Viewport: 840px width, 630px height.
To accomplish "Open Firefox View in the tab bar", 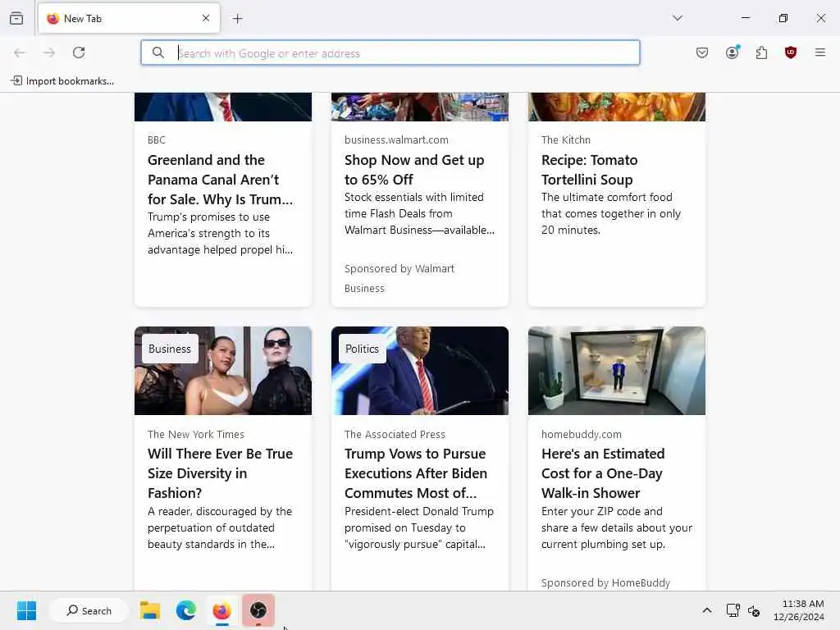I will tap(16, 18).
